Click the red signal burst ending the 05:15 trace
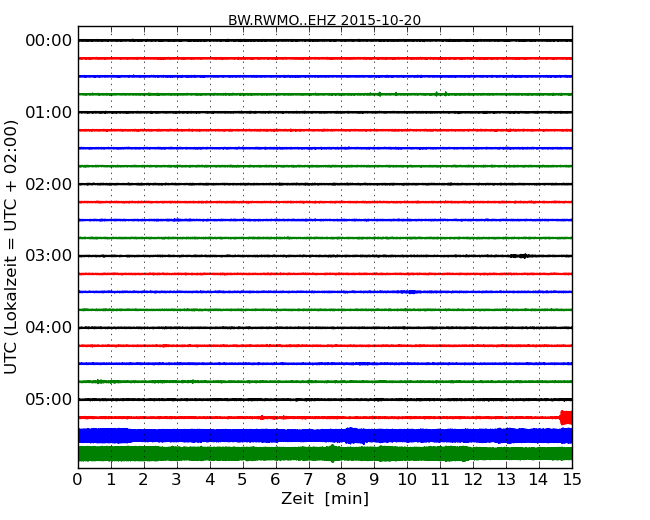 pos(566,418)
